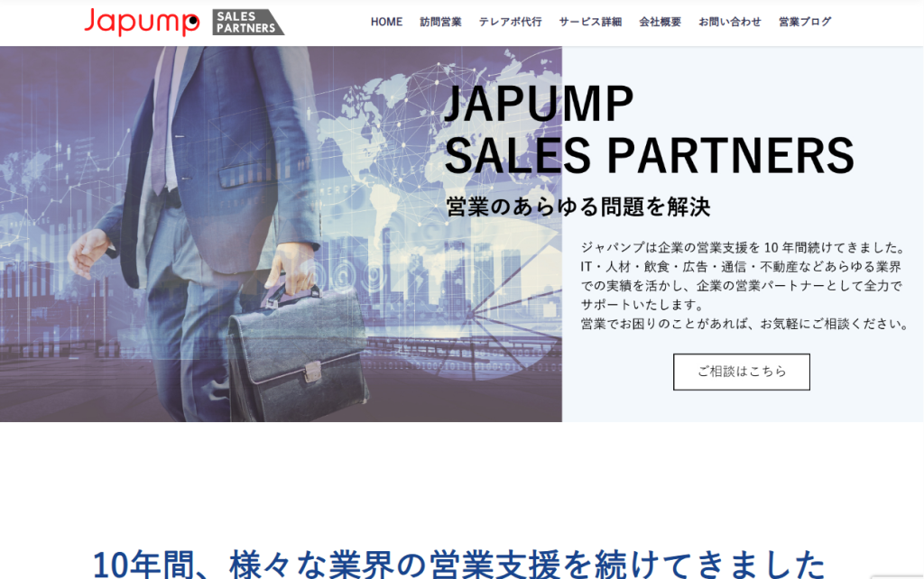Click the JAPUMP SALES PARTNERS hero heading
924x579 pixels.
[x=648, y=129]
